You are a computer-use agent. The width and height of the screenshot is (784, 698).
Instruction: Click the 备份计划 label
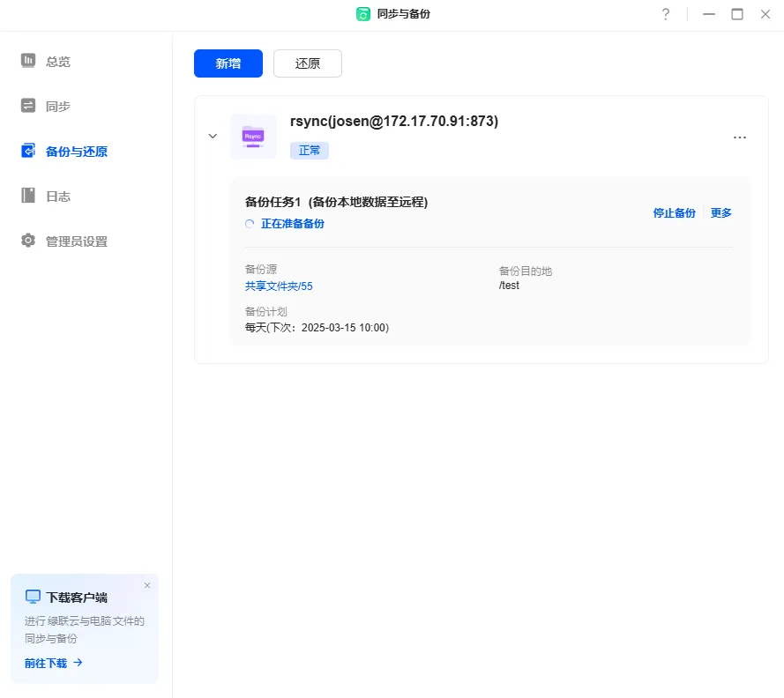coord(266,311)
